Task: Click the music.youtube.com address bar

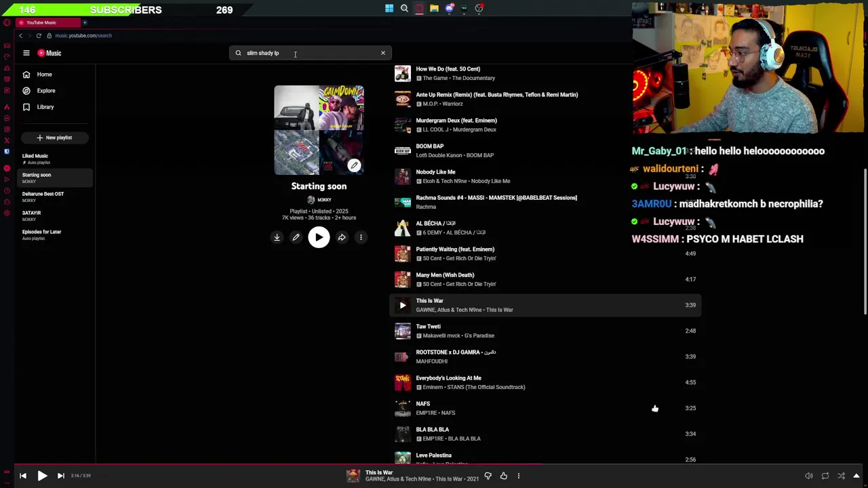Action: pos(83,35)
